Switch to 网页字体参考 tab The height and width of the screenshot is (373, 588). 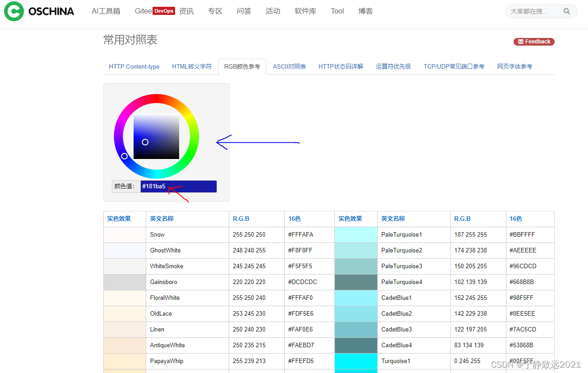click(515, 67)
